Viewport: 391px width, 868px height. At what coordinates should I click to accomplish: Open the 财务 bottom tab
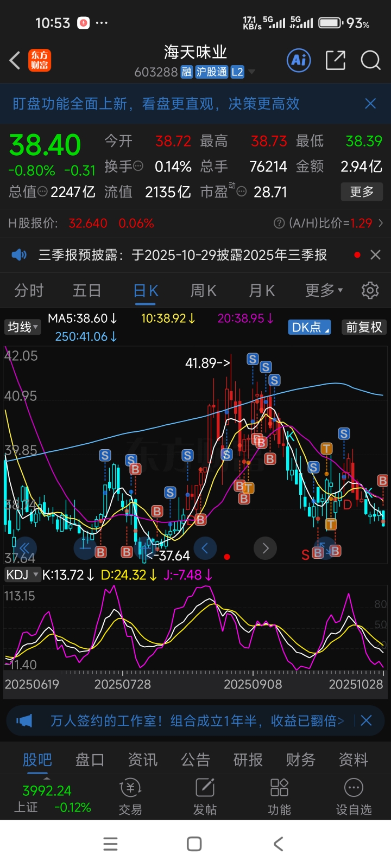[x=300, y=759]
